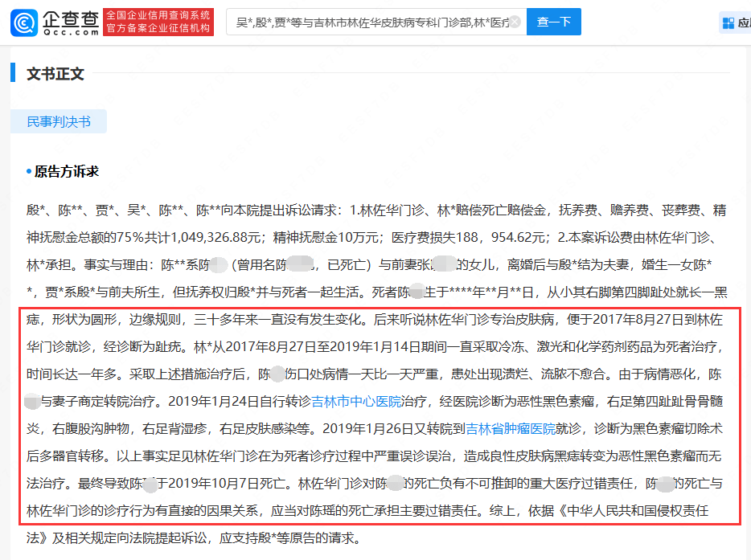Click the Qcc.com logo icon
This screenshot has width=751, height=560.
[24, 22]
